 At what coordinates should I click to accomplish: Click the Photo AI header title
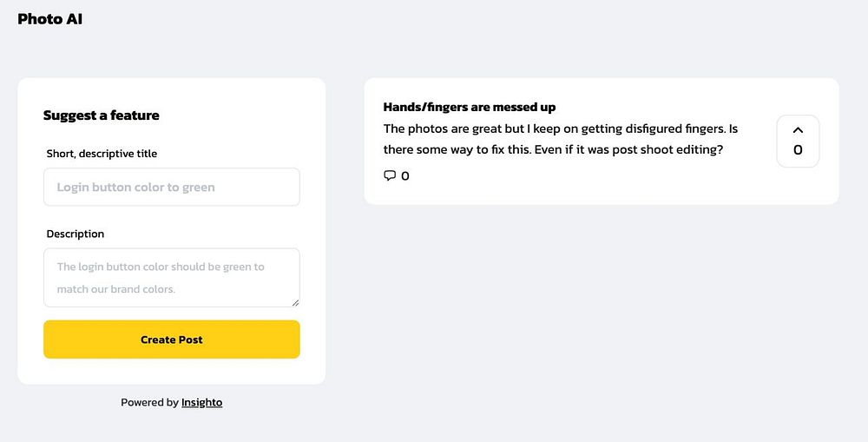tap(50, 18)
